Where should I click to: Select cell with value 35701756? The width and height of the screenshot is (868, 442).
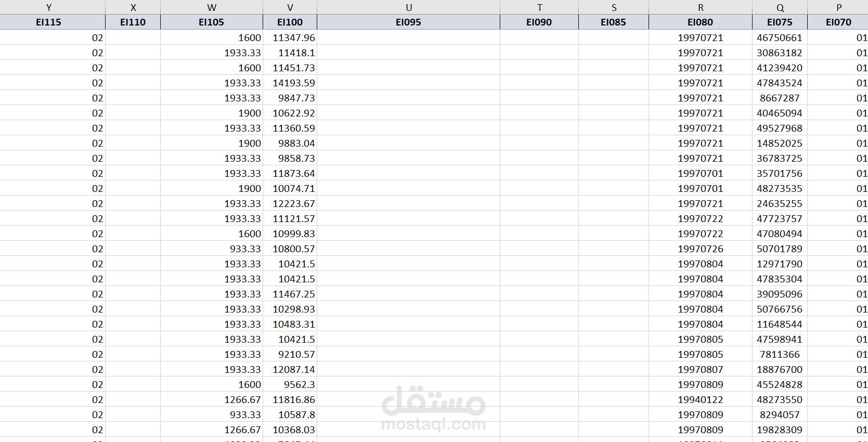point(780,173)
